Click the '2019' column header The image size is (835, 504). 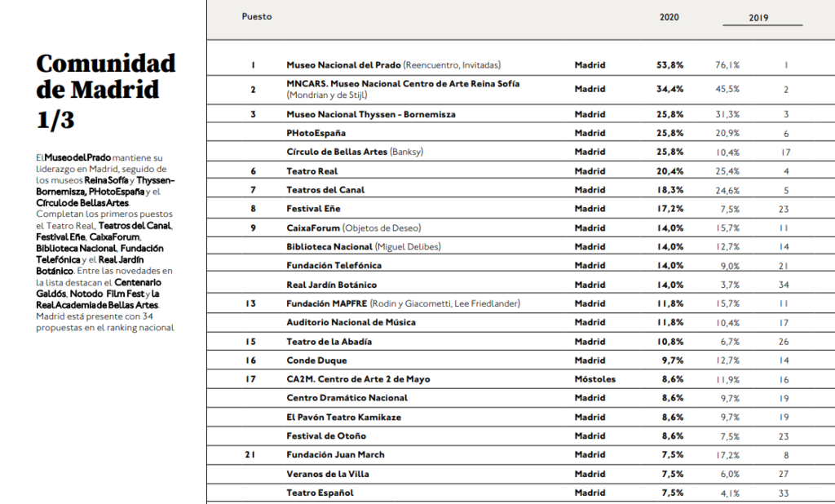pyautogui.click(x=758, y=18)
